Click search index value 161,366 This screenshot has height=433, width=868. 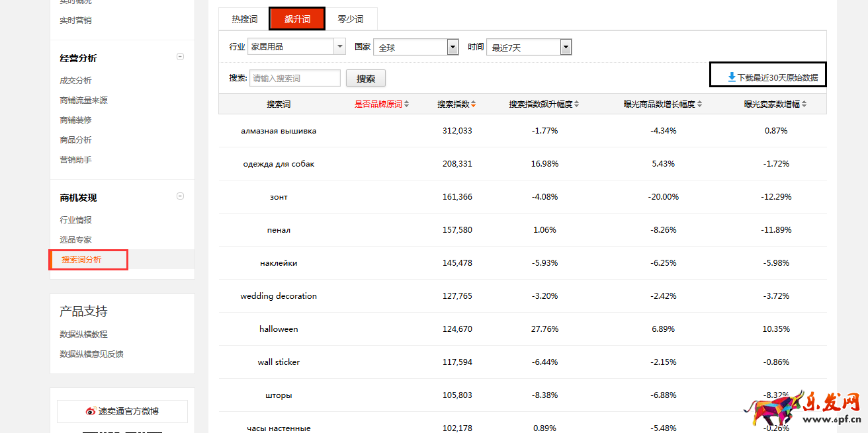click(457, 197)
